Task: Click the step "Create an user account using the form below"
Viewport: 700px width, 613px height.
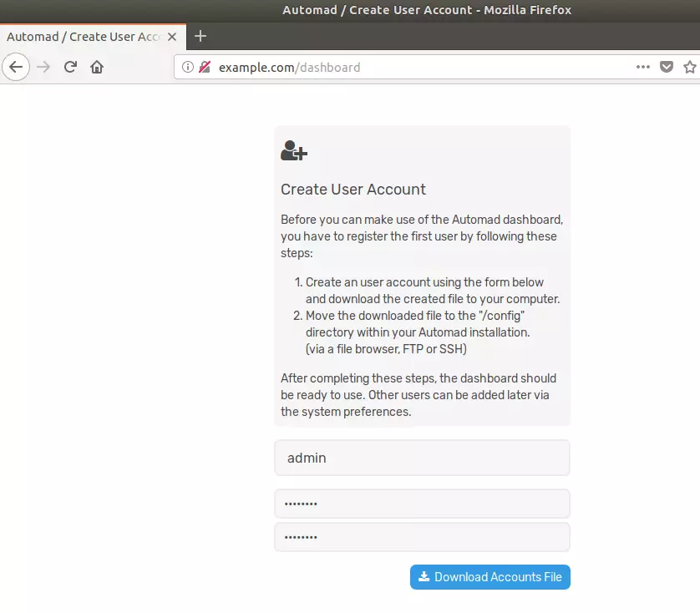Action: [x=424, y=282]
